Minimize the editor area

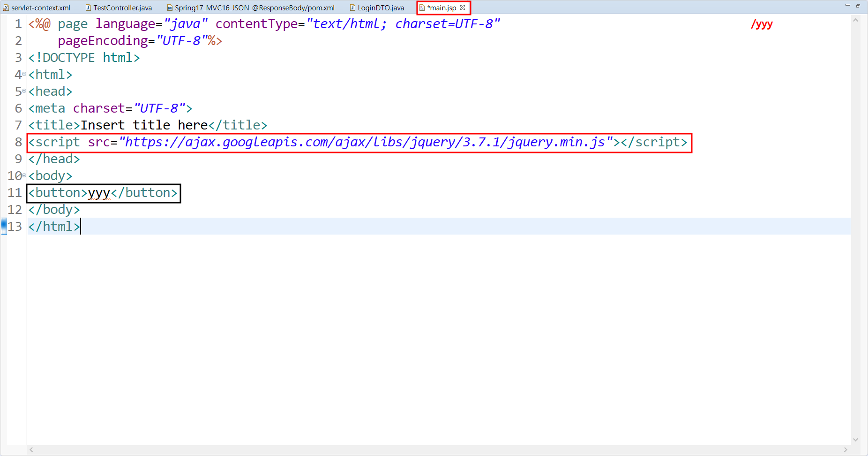click(848, 5)
